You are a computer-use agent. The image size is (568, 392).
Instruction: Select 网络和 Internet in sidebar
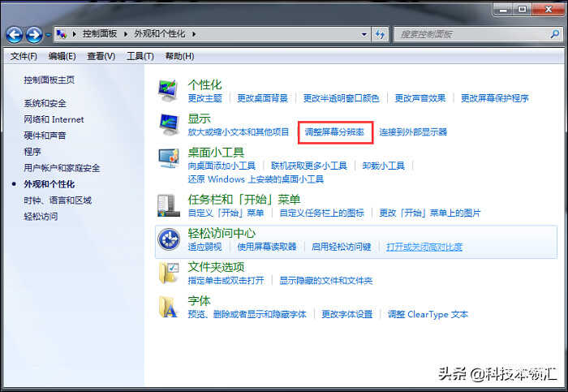54,119
